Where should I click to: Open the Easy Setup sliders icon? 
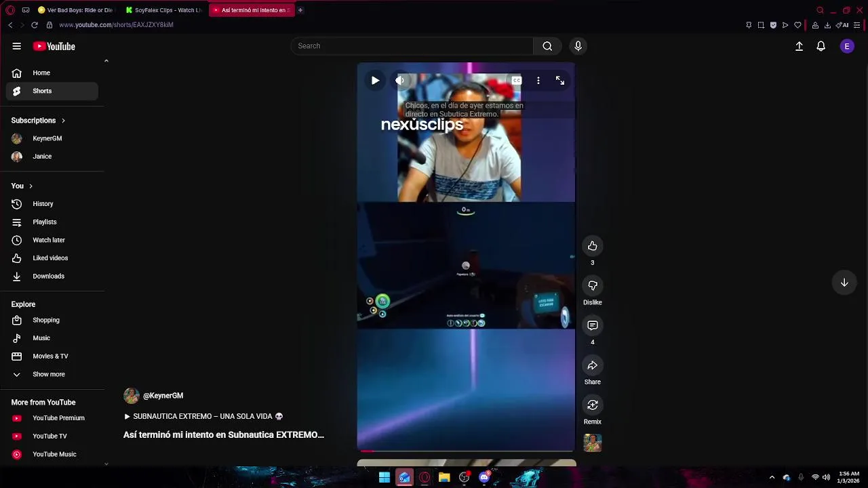coord(857,25)
